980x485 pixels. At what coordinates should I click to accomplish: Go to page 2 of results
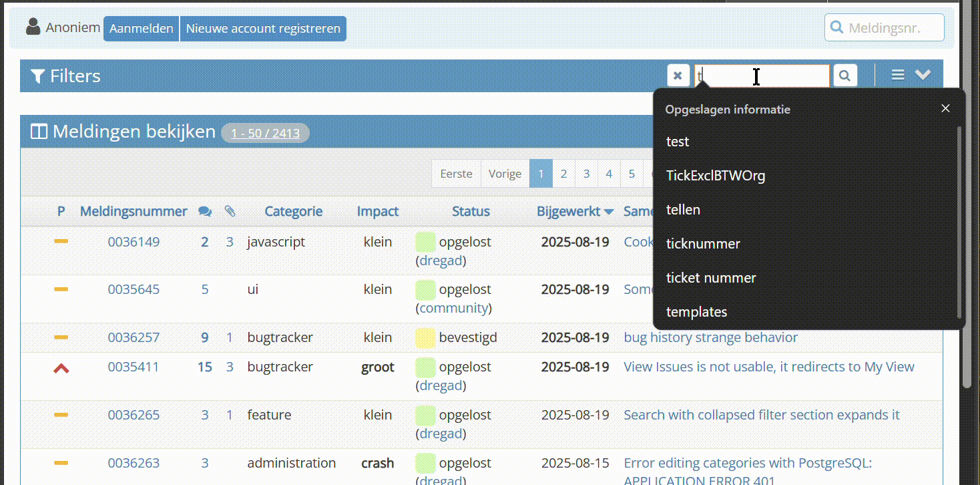click(563, 174)
